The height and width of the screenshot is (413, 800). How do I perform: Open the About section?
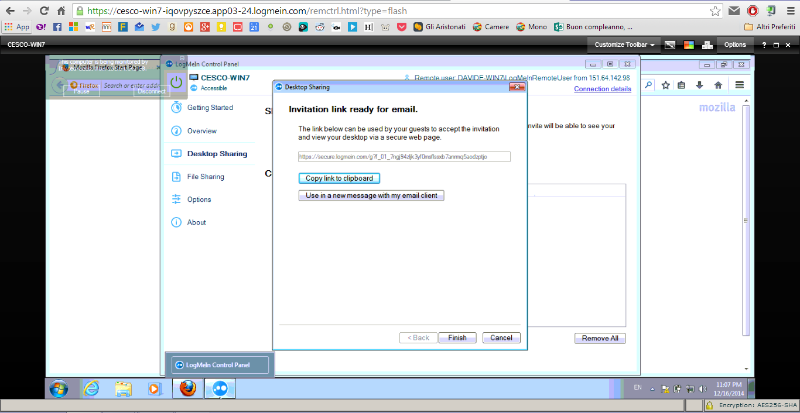tap(196, 223)
